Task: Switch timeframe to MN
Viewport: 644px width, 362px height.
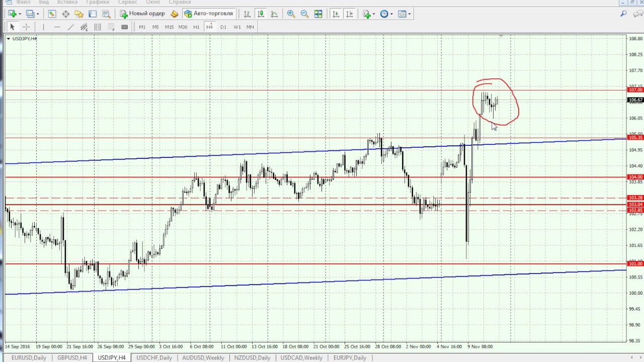Action: pos(250,27)
